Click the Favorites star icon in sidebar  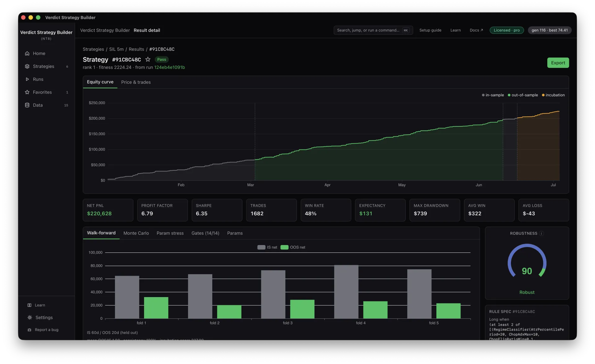[x=27, y=92]
